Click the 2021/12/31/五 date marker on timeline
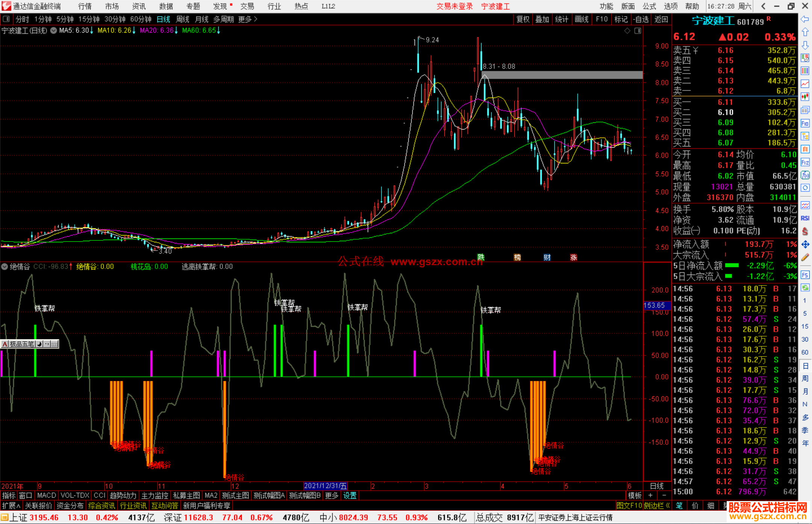812x524 pixels. tap(326, 486)
